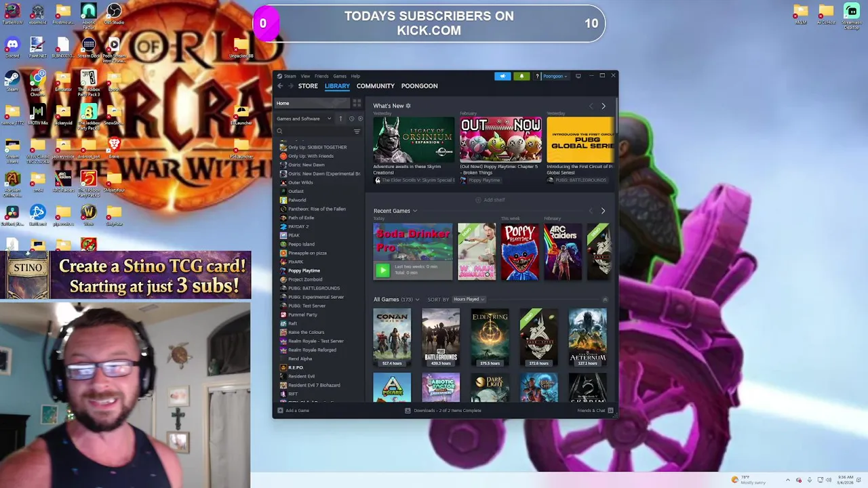The height and width of the screenshot is (488, 868).
Task: Open taskbar weather widget
Action: tap(749, 480)
